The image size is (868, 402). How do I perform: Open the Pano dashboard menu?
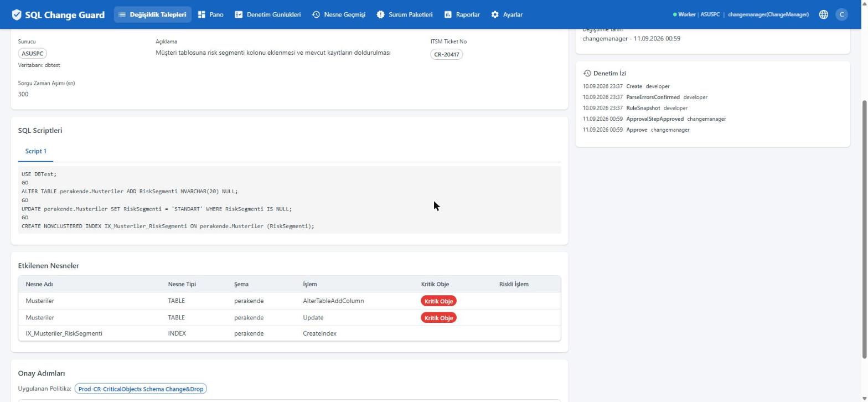211,14
